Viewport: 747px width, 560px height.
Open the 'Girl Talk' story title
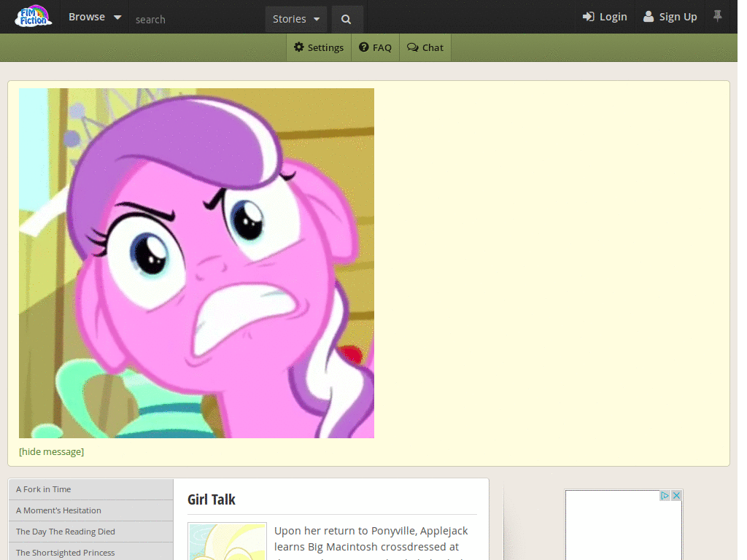coord(212,499)
